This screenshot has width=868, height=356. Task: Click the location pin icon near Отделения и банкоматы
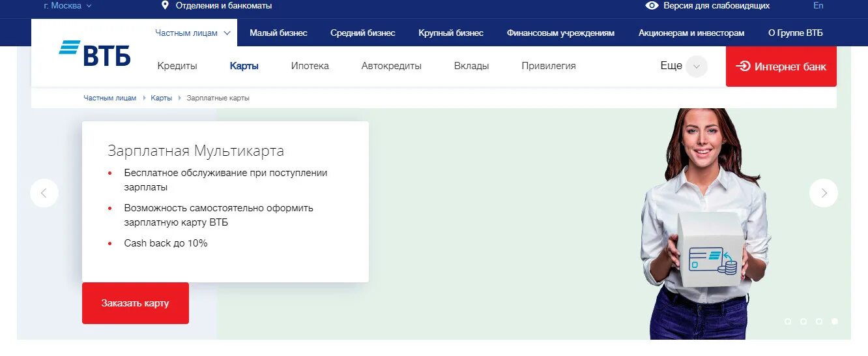tap(165, 5)
